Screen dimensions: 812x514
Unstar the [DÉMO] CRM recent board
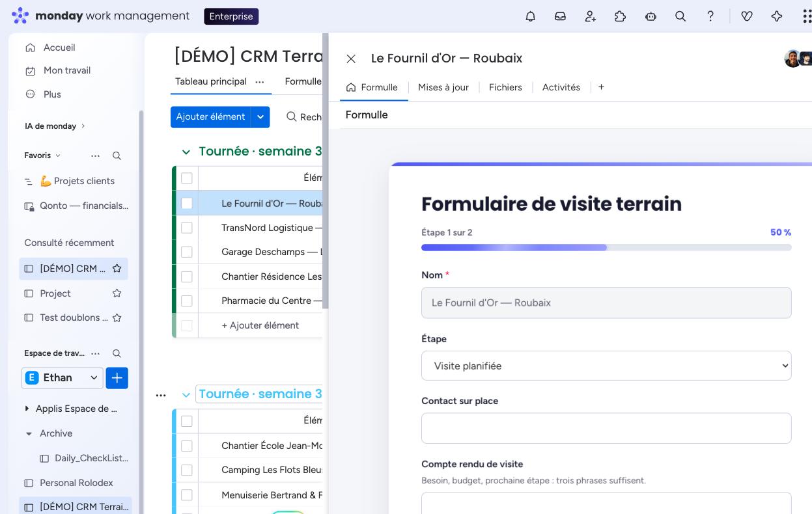(117, 268)
